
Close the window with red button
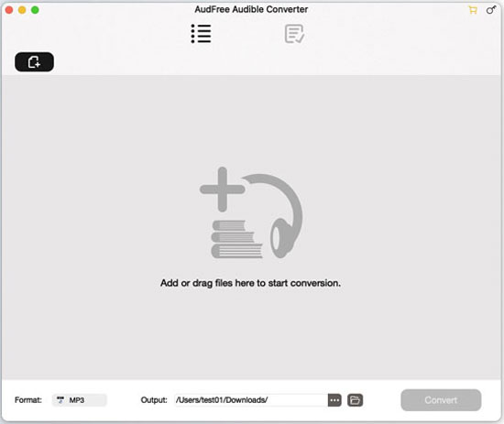point(9,10)
